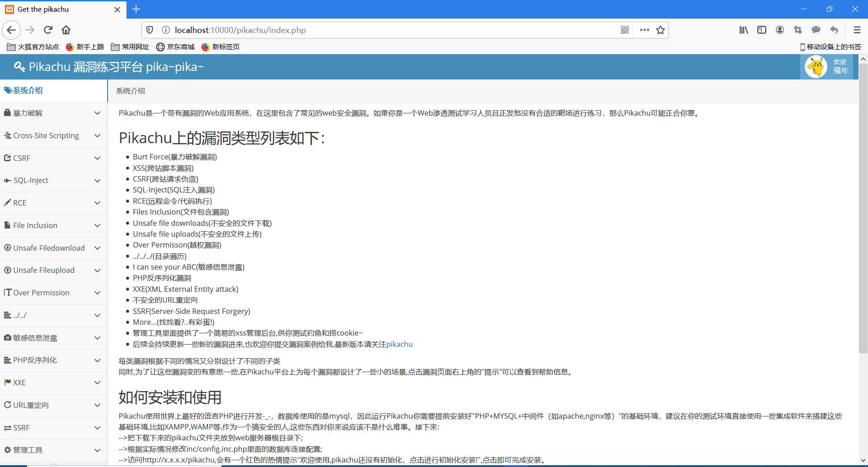The width and height of the screenshot is (868, 467).
Task: Expand the Over Permission chevron
Action: coord(97,293)
